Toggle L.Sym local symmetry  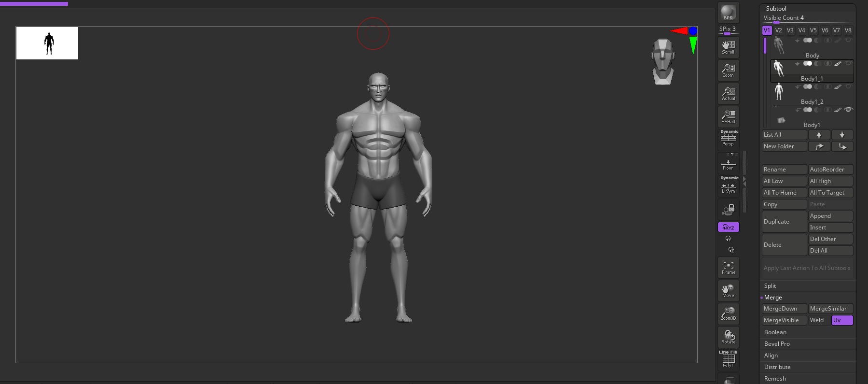coord(728,185)
